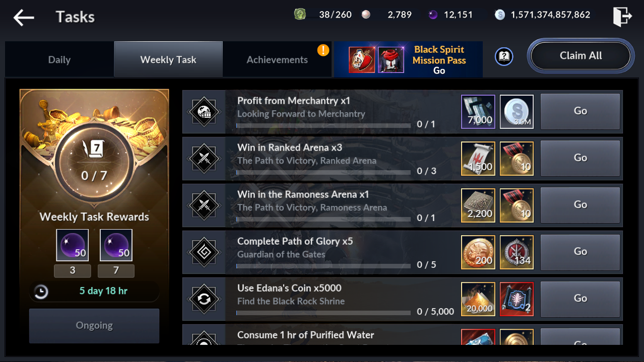
Task: Click Go for Complete Path of Glory
Action: 580,252
